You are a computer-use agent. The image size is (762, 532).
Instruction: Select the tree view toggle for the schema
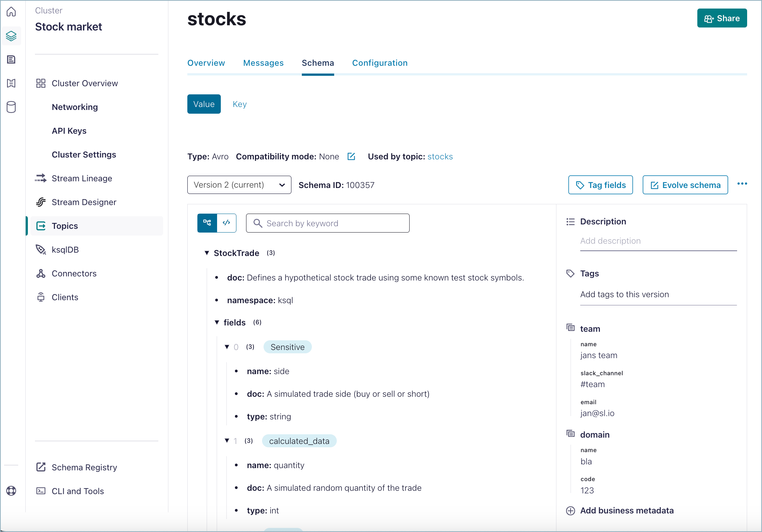coord(207,223)
